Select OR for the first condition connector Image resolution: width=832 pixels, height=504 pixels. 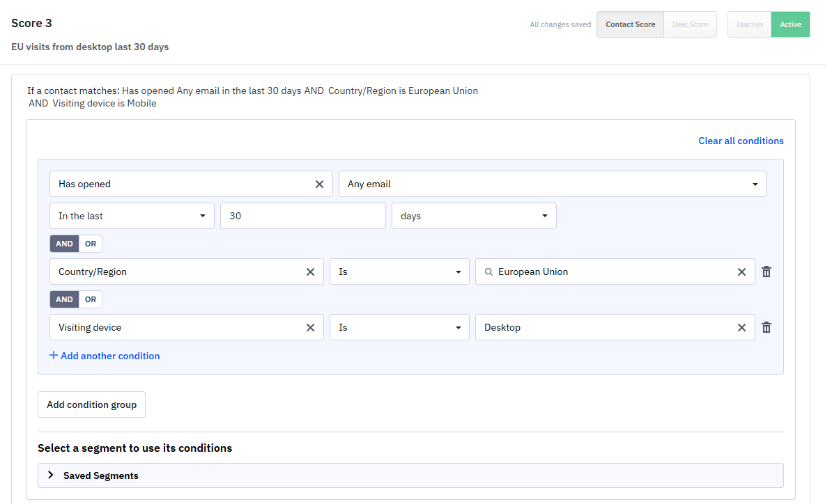(91, 243)
